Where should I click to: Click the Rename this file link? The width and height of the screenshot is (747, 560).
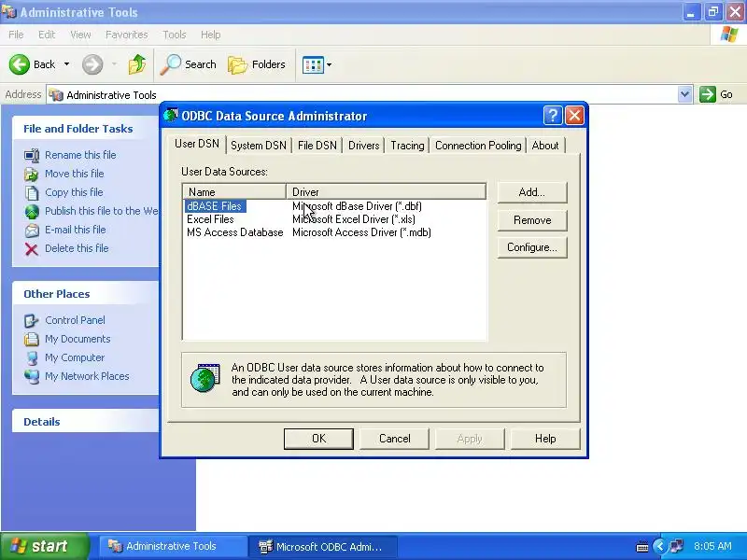pos(80,155)
